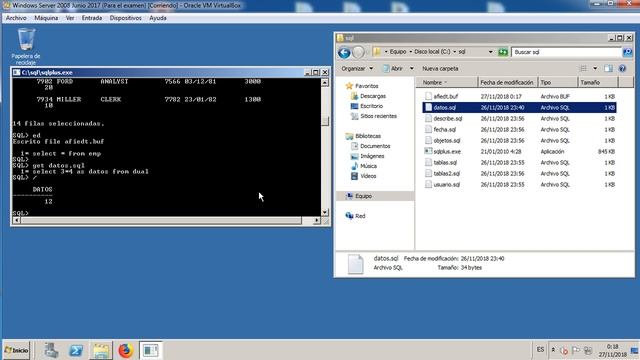Open the Ver menu
Image resolution: width=640 pixels, height=360 pixels.
(70, 18)
